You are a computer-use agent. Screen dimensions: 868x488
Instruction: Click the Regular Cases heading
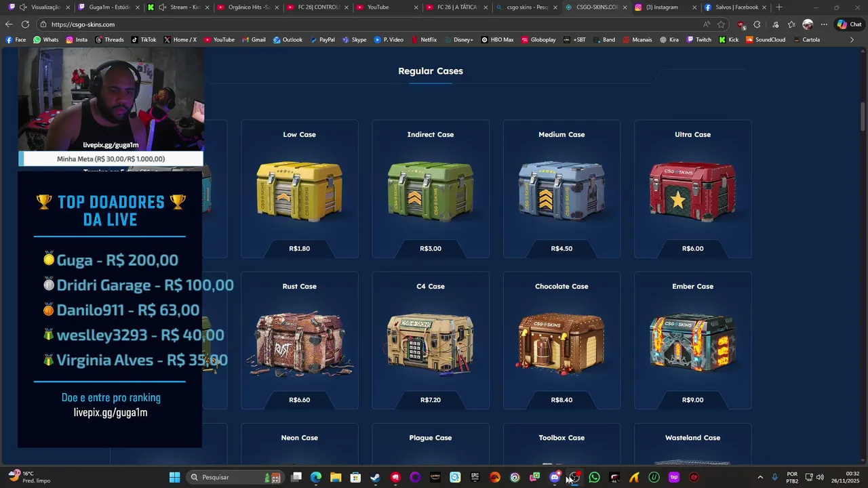(431, 71)
